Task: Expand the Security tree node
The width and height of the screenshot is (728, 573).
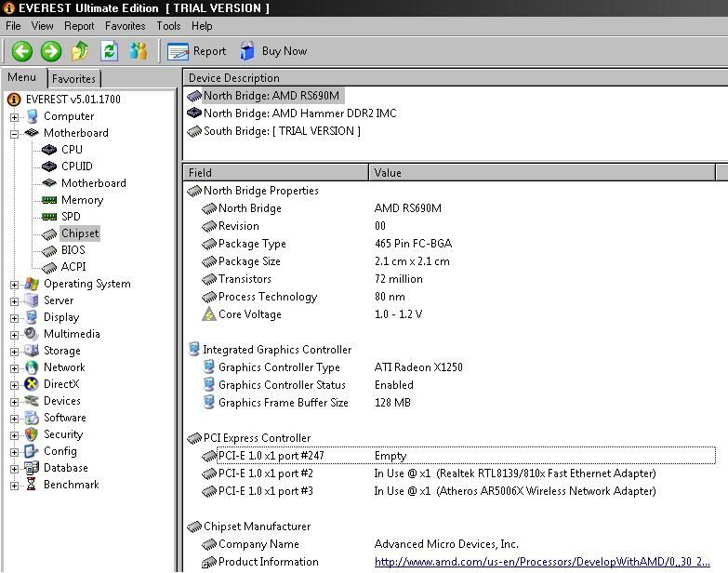Action: pyautogui.click(x=14, y=435)
